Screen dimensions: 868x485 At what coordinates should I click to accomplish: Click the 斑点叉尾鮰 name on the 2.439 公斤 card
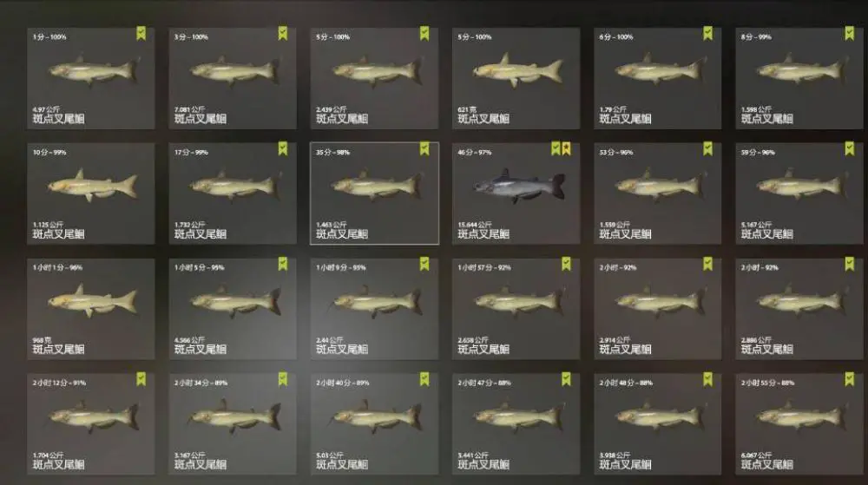(342, 119)
